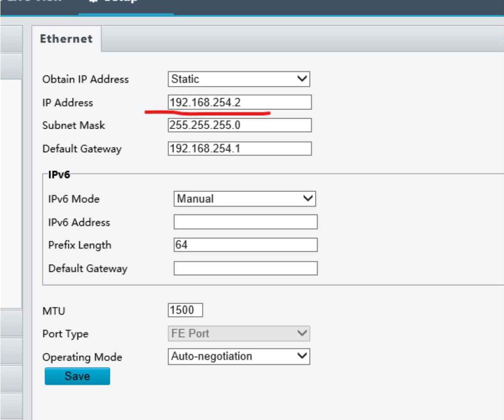The width and height of the screenshot is (504, 420).
Task: Select the IPv4 Default Gateway field 192.168.254.1
Action: (240, 149)
